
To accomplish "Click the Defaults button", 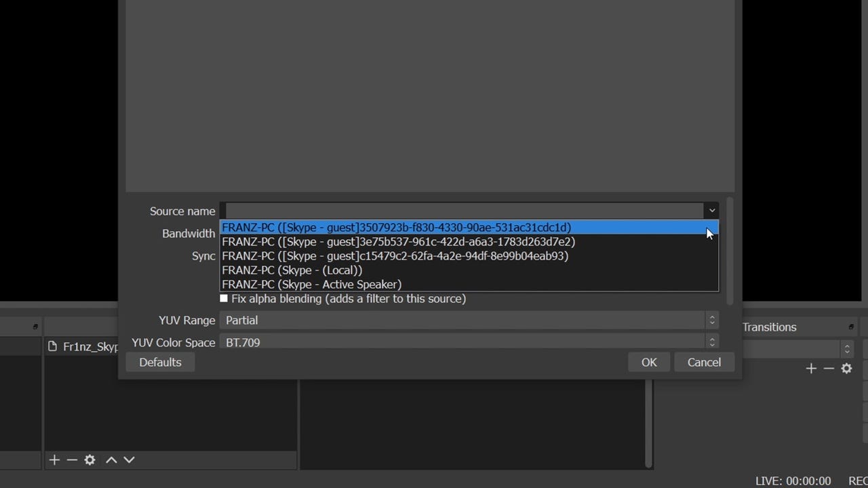I will click(160, 362).
